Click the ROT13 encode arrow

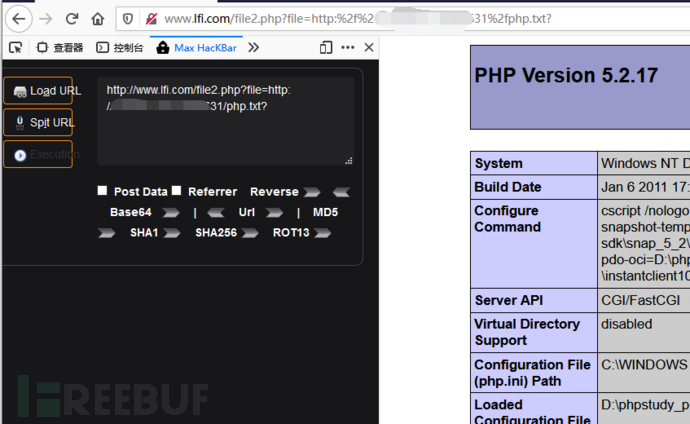point(322,233)
